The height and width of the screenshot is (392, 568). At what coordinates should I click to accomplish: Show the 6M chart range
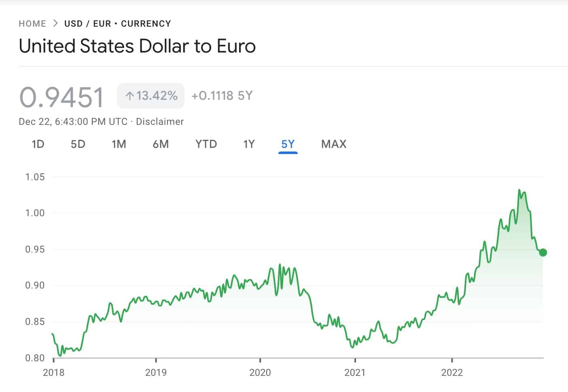(x=161, y=144)
